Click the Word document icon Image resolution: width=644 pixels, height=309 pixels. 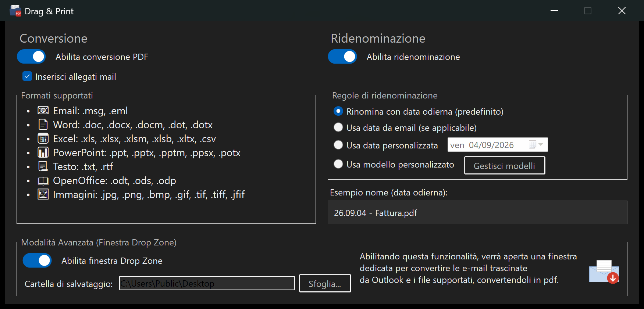pos(43,125)
